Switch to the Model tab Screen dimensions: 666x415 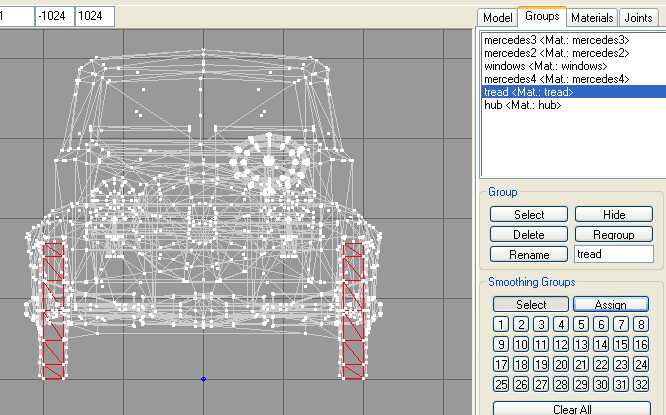pos(497,18)
